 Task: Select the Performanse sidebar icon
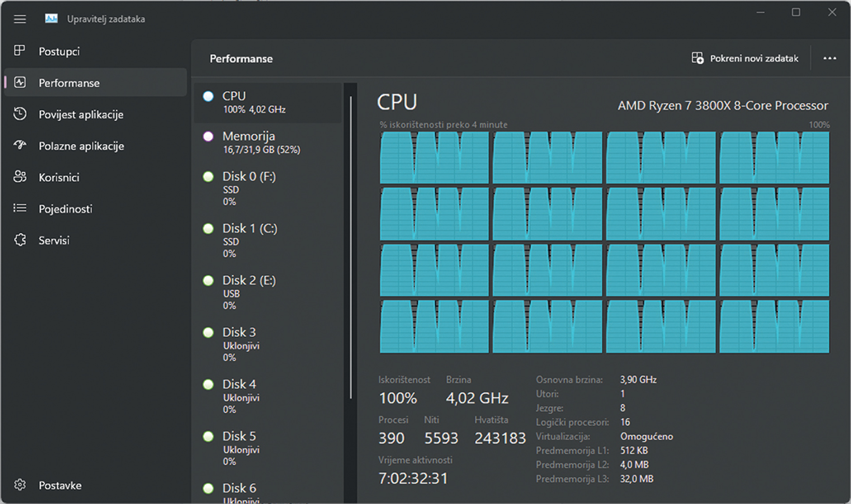pos(20,82)
